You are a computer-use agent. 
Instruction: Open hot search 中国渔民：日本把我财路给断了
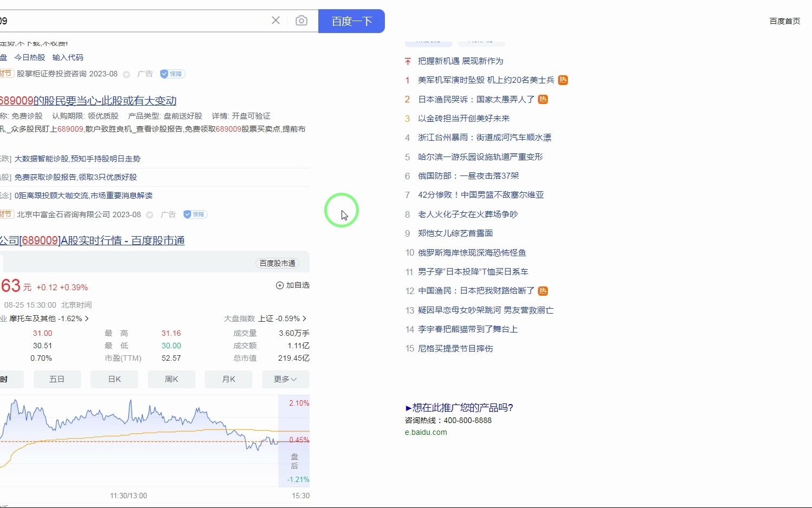pos(476,291)
